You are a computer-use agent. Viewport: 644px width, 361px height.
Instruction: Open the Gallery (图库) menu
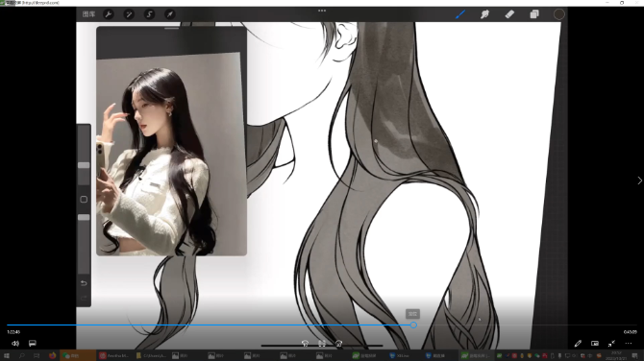[x=88, y=14]
